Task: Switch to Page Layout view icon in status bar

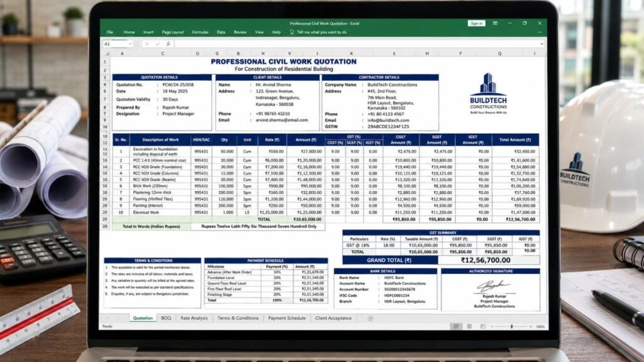Action: (469, 326)
